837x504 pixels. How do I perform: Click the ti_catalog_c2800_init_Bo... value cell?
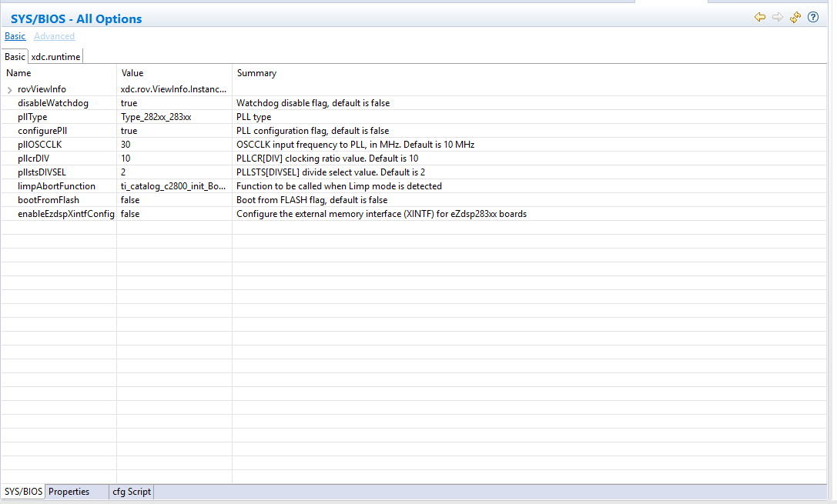click(x=174, y=186)
